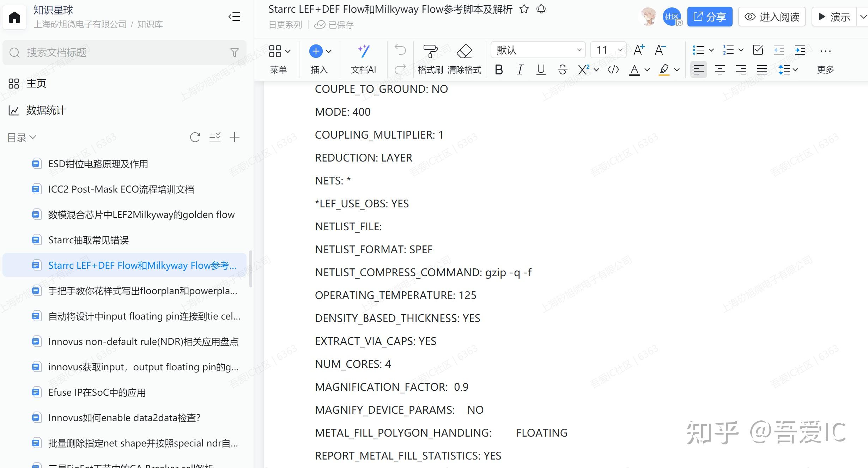The height and width of the screenshot is (468, 868).
Task: Undo the last edit
Action: [x=400, y=50]
